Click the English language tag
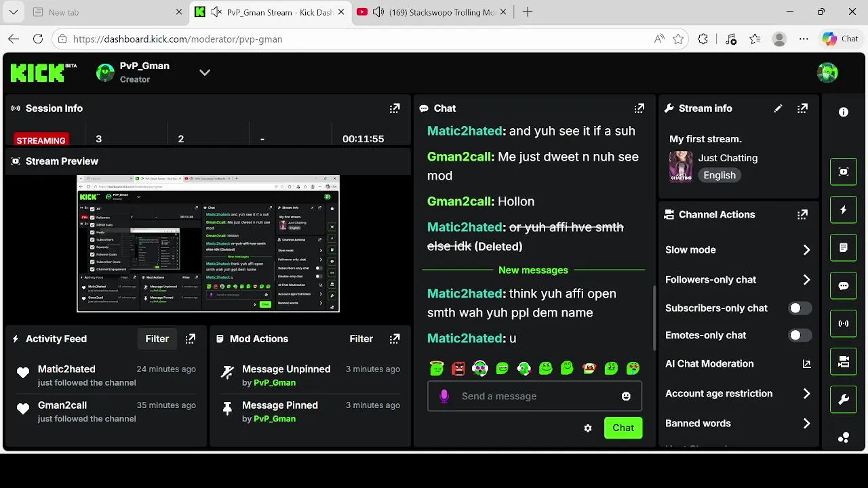This screenshot has width=868, height=488. (719, 175)
